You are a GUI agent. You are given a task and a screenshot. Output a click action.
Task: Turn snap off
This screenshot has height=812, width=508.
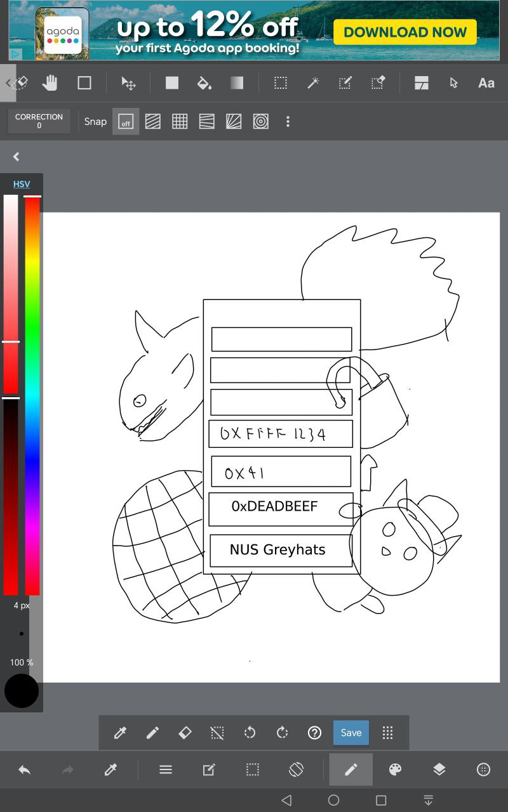pyautogui.click(x=126, y=122)
